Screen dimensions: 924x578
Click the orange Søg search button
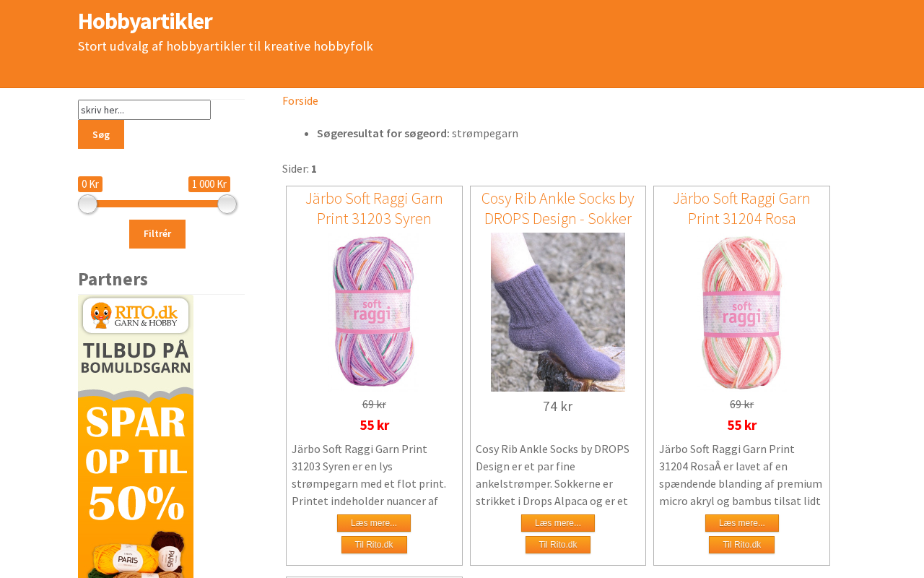101,134
